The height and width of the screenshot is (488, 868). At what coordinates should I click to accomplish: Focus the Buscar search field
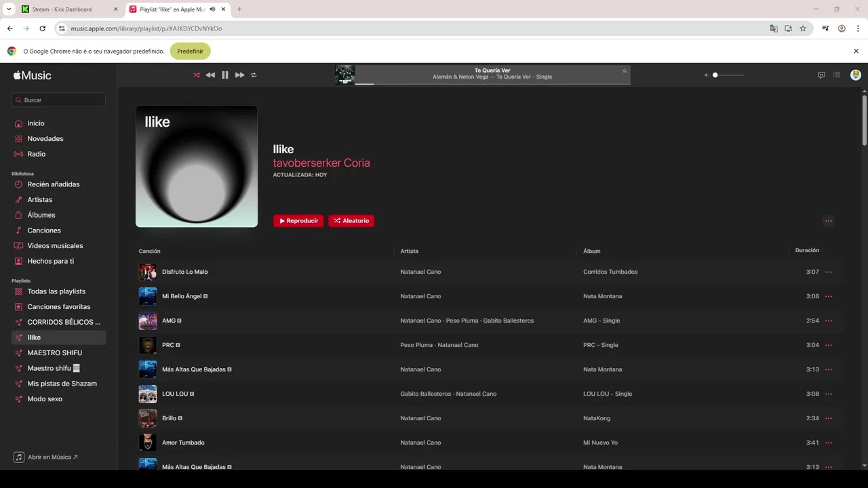[59, 100]
